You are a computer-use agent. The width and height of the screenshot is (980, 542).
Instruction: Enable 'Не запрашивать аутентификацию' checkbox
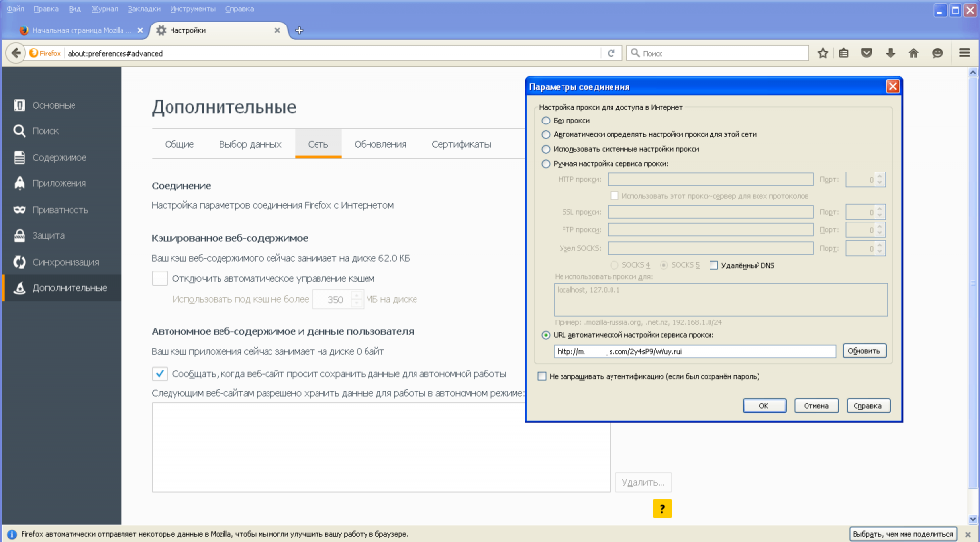[x=542, y=377]
